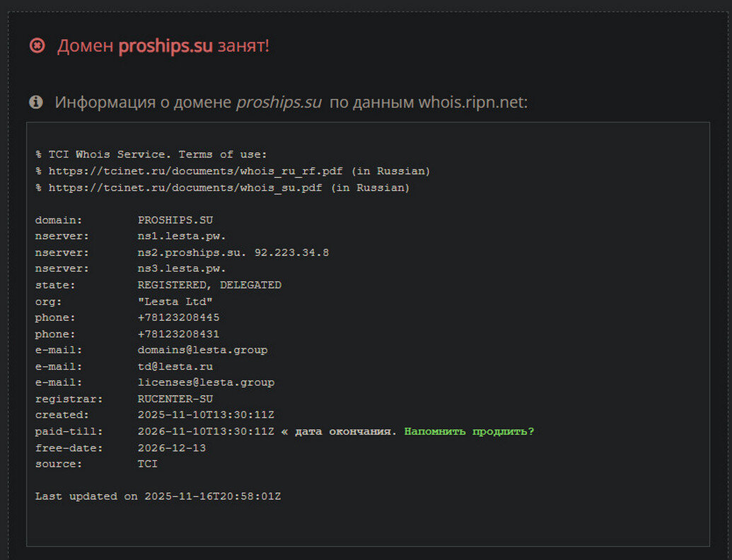Click the bold proships.su in red heading
This screenshot has width=732, height=560.
pyautogui.click(x=165, y=46)
